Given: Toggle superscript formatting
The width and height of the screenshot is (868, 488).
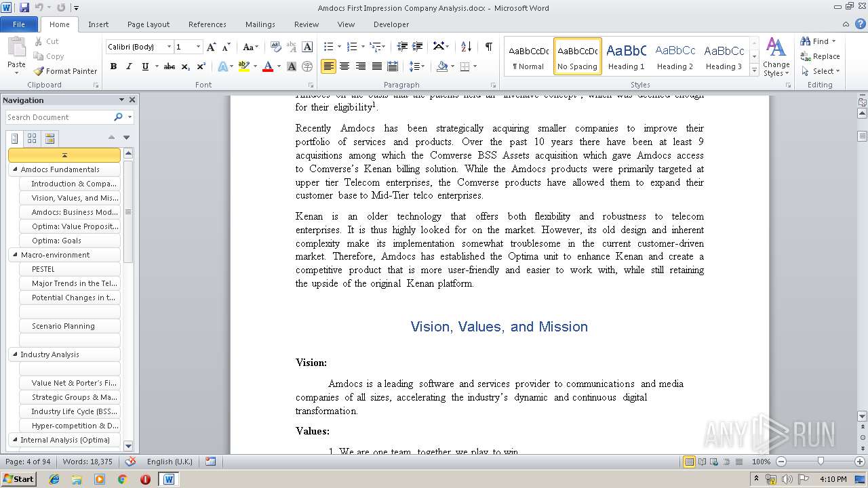Looking at the screenshot, I should point(201,66).
